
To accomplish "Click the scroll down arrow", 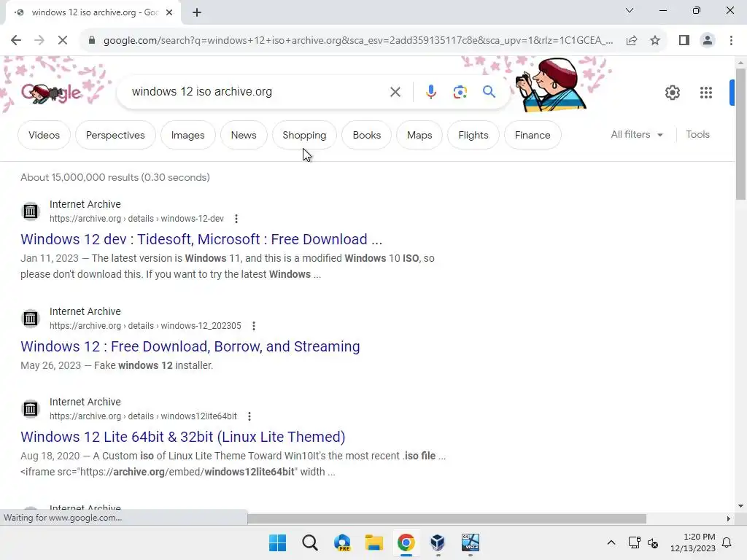I will click(x=740, y=506).
